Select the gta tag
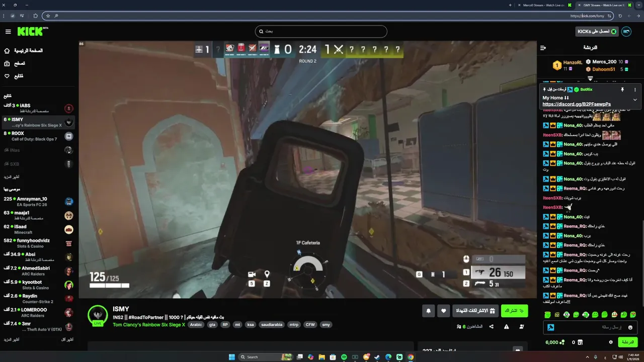The image size is (644, 362). pos(212,325)
